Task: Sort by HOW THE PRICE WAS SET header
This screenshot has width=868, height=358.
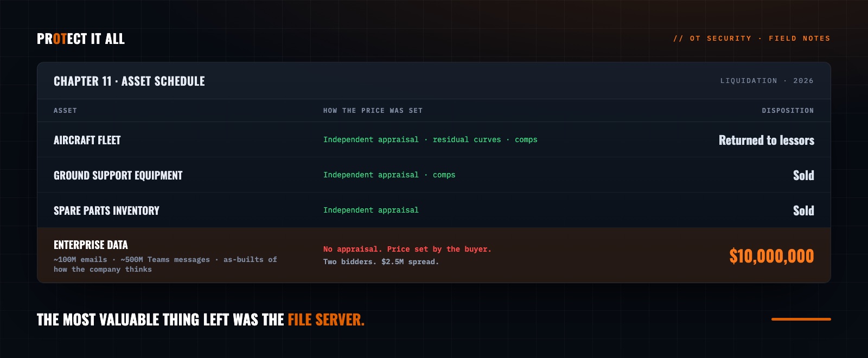Action: [373, 111]
